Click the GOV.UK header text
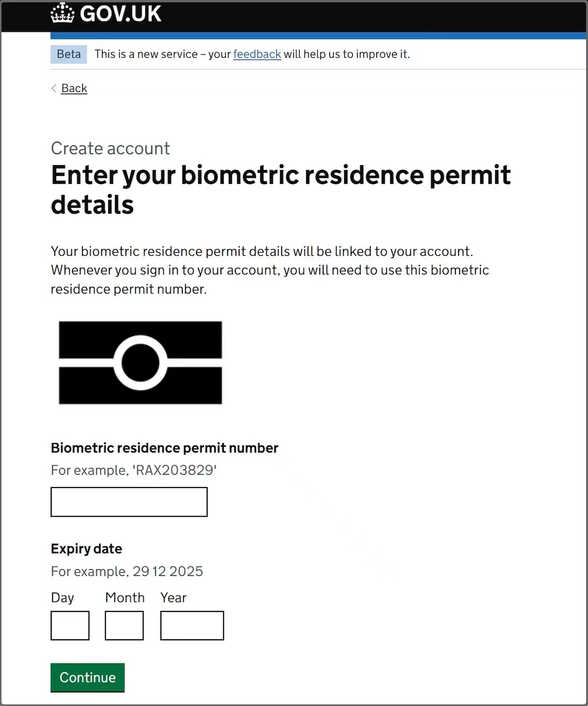Viewport: 588px width, 706px height. click(120, 14)
